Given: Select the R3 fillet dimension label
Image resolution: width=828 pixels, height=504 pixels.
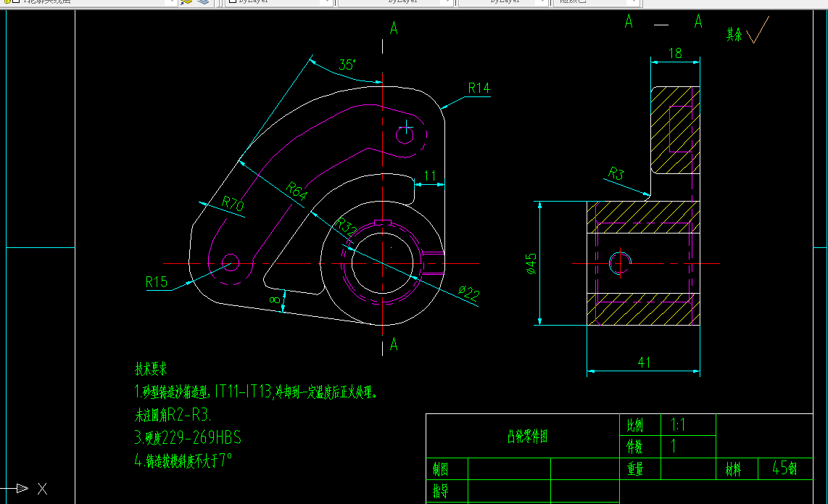Looking at the screenshot, I should (616, 173).
